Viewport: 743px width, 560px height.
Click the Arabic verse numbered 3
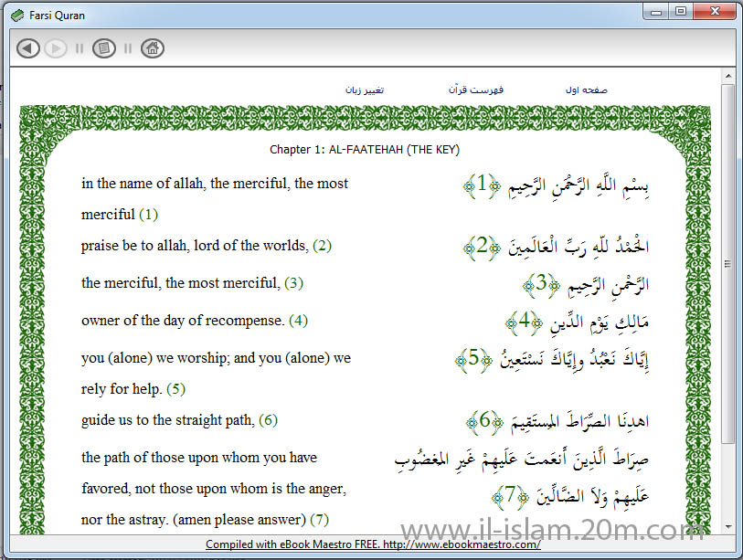[585, 285]
